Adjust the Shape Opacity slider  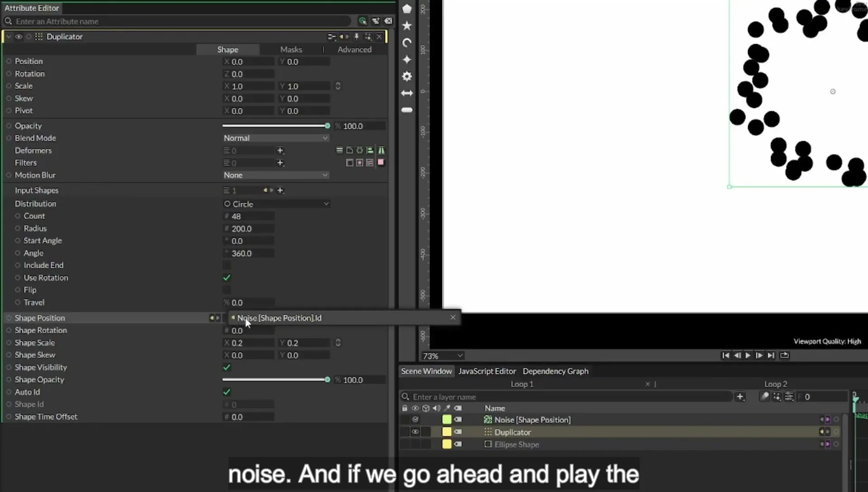click(x=276, y=379)
